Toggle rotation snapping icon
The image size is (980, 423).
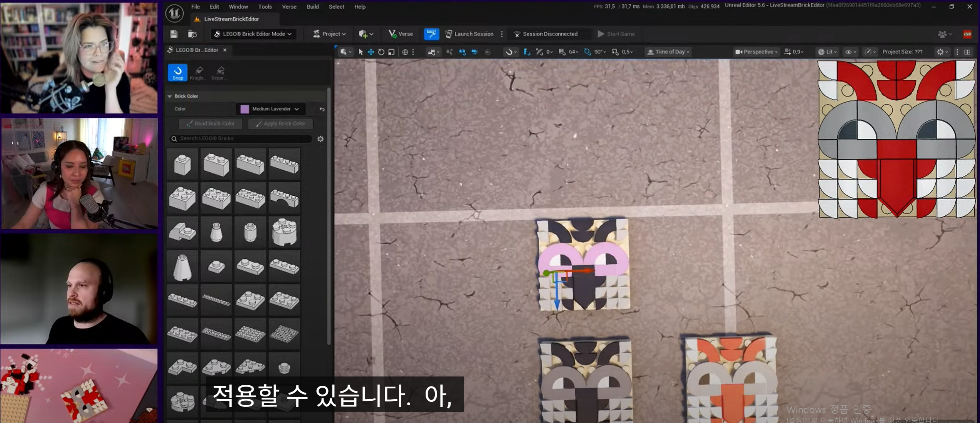coord(587,52)
